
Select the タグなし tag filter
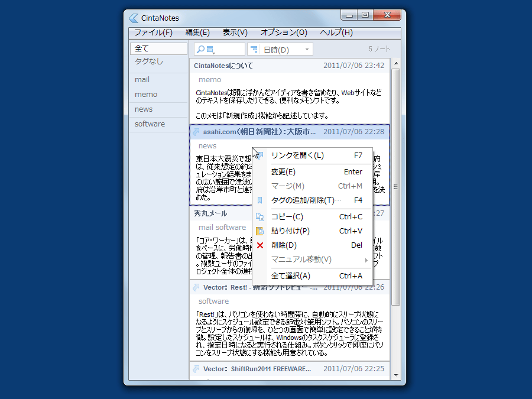148,61
